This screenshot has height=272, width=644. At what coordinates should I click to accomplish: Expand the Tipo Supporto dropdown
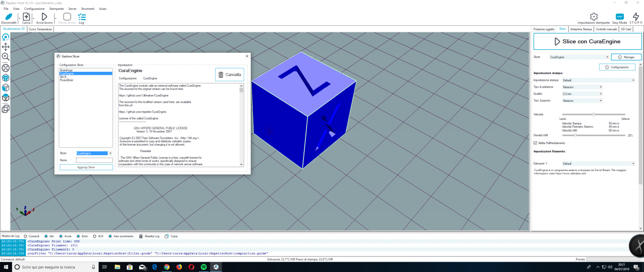tap(582, 101)
